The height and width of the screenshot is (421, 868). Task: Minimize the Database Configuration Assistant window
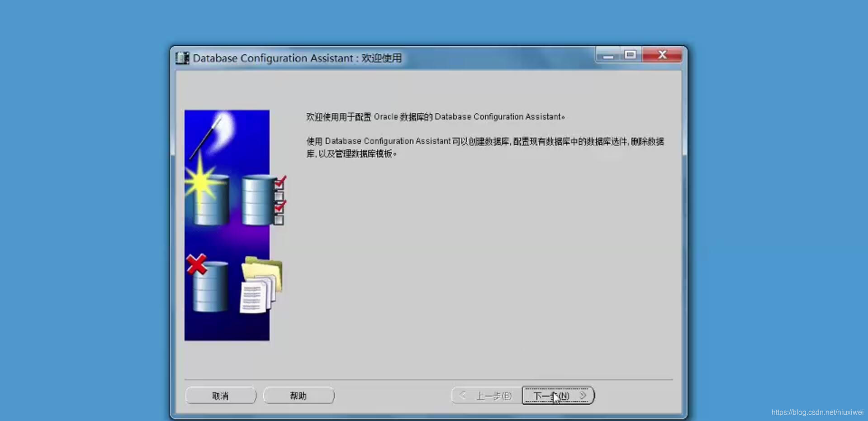click(x=608, y=55)
